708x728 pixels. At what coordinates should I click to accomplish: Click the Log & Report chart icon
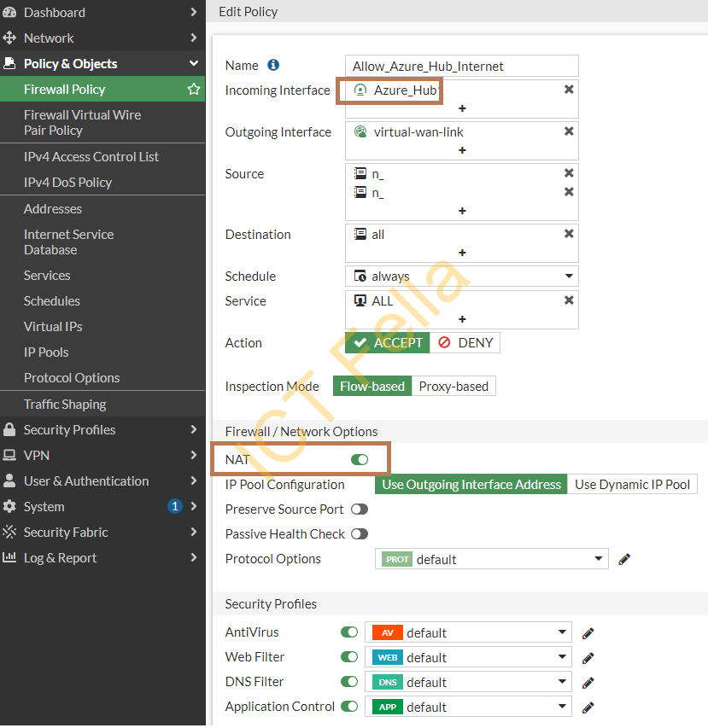pos(9,557)
